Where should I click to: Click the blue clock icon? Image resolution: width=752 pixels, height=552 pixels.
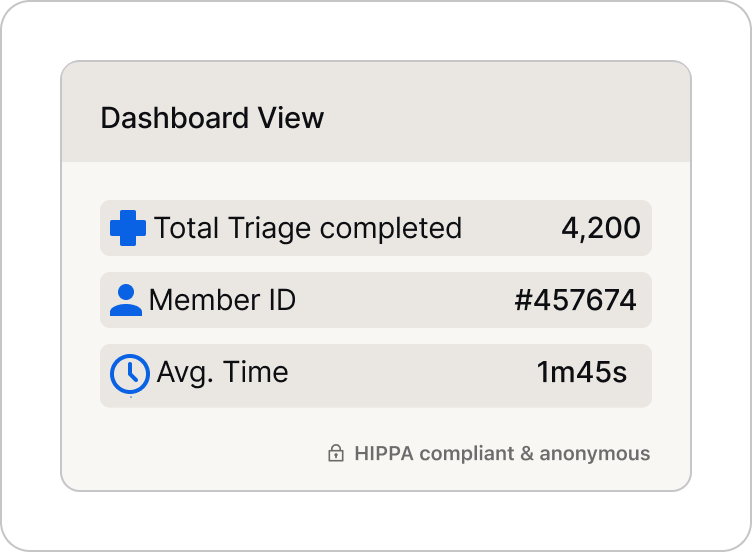pyautogui.click(x=129, y=374)
